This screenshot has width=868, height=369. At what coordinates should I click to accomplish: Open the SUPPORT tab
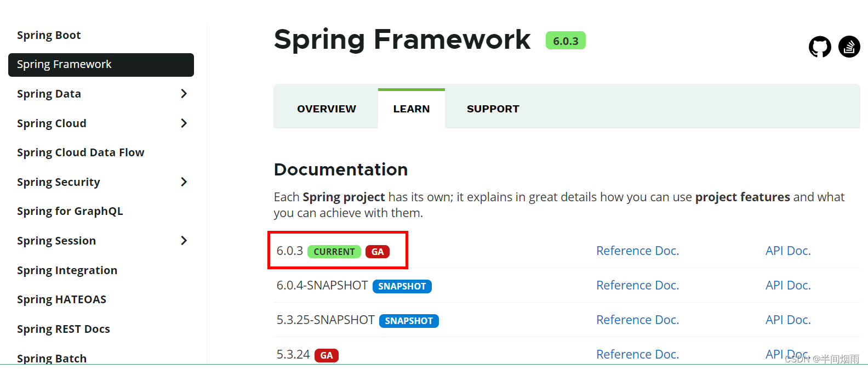(x=493, y=109)
